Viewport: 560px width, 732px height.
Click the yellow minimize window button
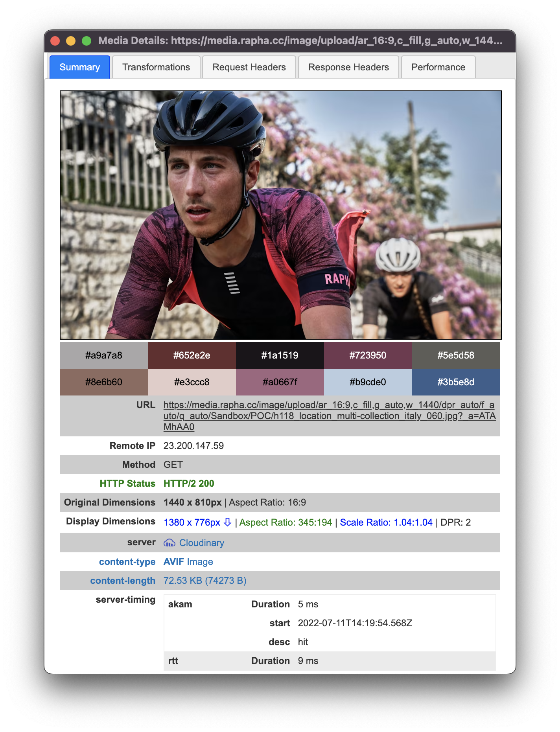(71, 41)
